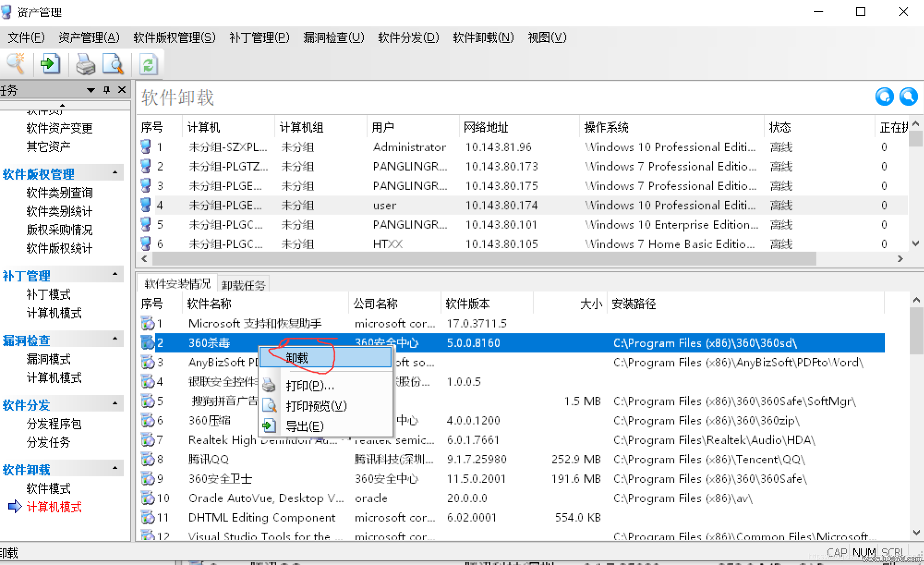This screenshot has height=565, width=924.
Task: Click software icon beside 腾讯QQ row
Action: [148, 459]
